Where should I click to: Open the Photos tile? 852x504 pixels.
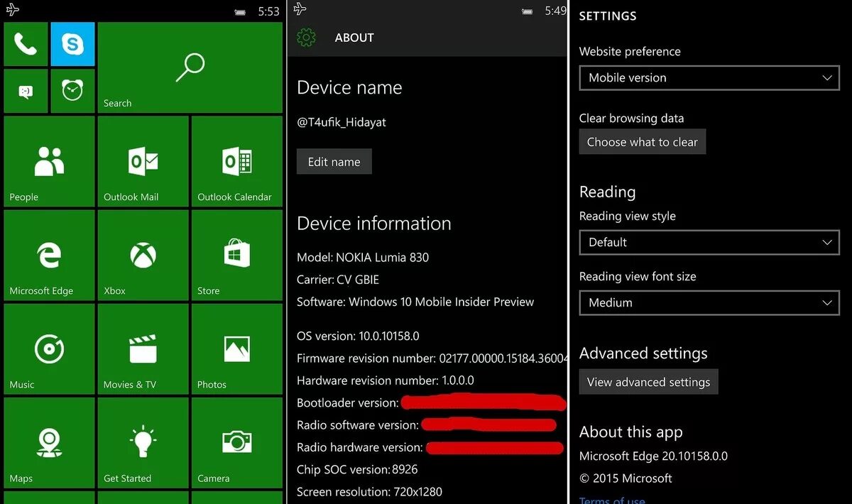tap(237, 349)
